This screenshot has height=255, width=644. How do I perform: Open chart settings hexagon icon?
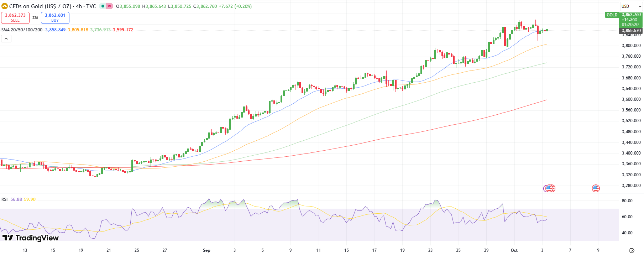coord(632,250)
